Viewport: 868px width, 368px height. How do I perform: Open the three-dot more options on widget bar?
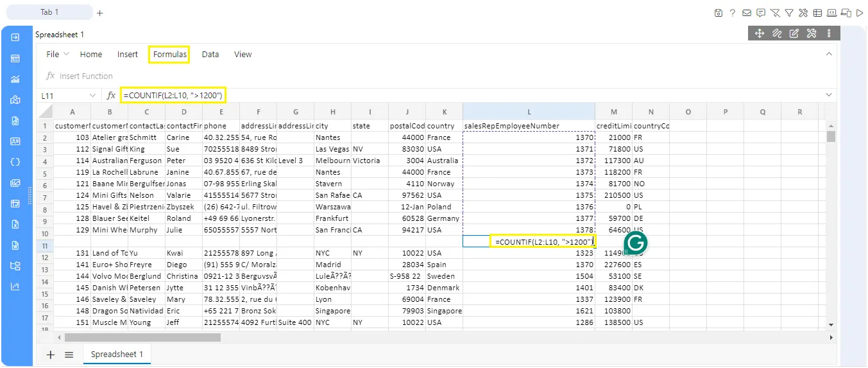coord(829,33)
